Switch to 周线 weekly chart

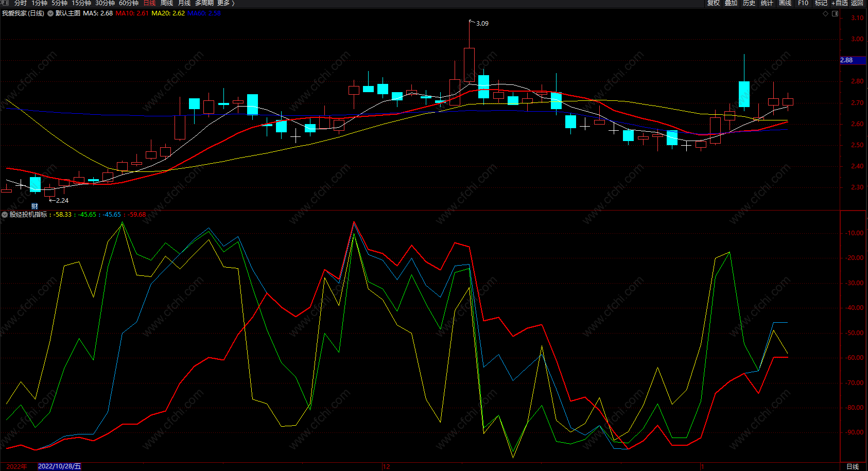(167, 3)
